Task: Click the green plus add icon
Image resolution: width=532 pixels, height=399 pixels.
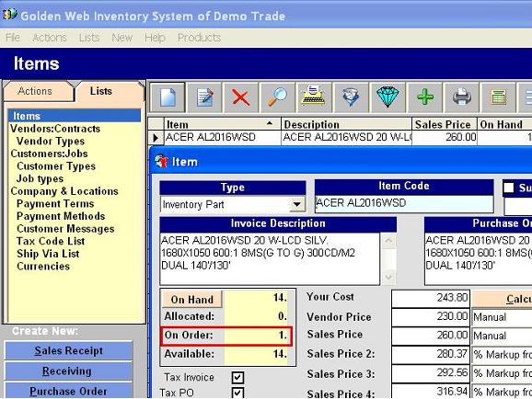Action: (x=425, y=97)
